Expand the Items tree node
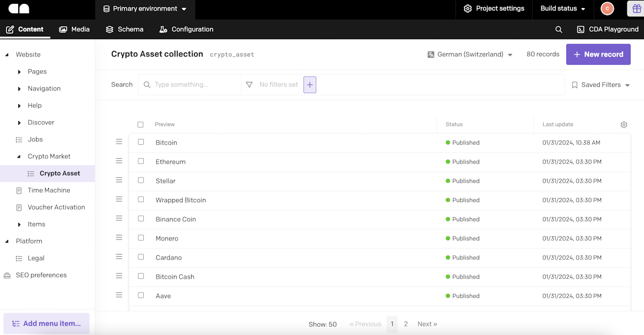The image size is (644, 335). (19, 225)
